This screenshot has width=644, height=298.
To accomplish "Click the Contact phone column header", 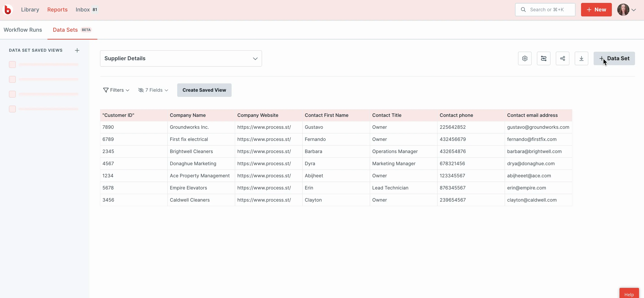I will (471, 116).
